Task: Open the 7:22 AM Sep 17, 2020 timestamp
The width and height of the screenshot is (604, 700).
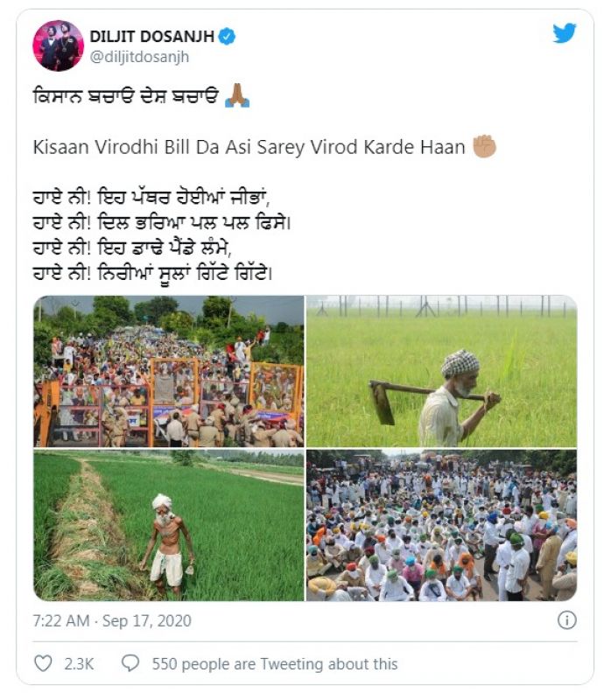Action: pyautogui.click(x=112, y=620)
